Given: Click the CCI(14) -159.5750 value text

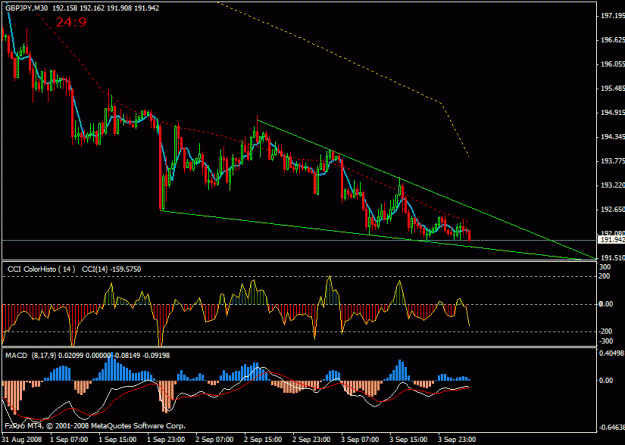Looking at the screenshot, I should pos(111,269).
